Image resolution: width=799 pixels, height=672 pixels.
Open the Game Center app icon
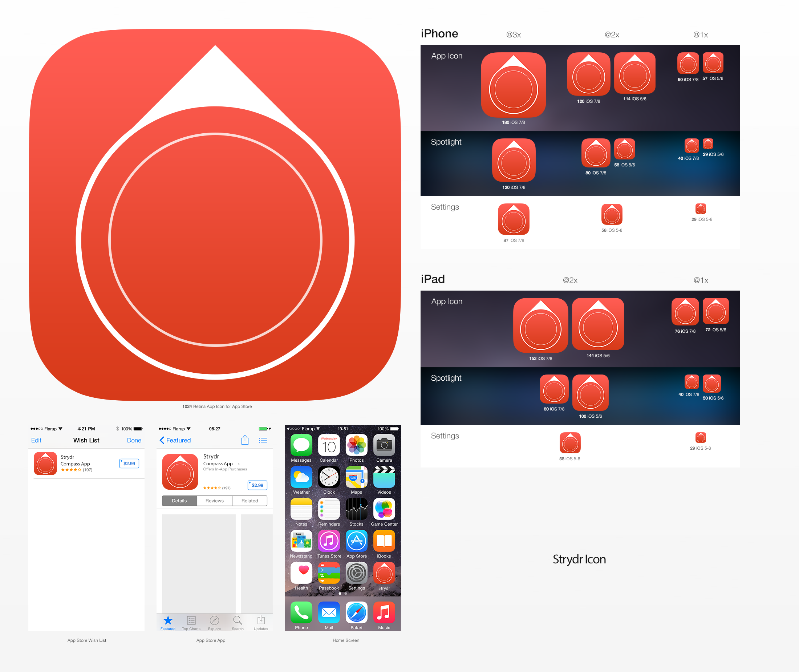(x=384, y=509)
